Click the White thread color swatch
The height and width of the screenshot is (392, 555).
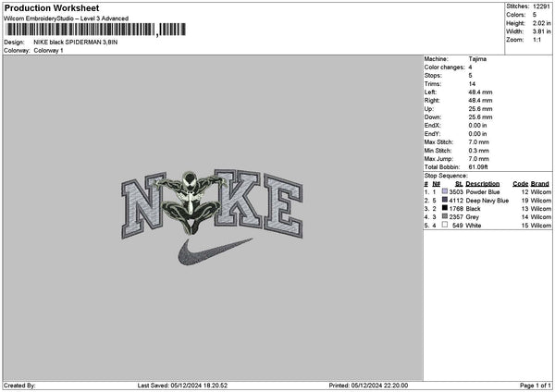pyautogui.click(x=445, y=225)
